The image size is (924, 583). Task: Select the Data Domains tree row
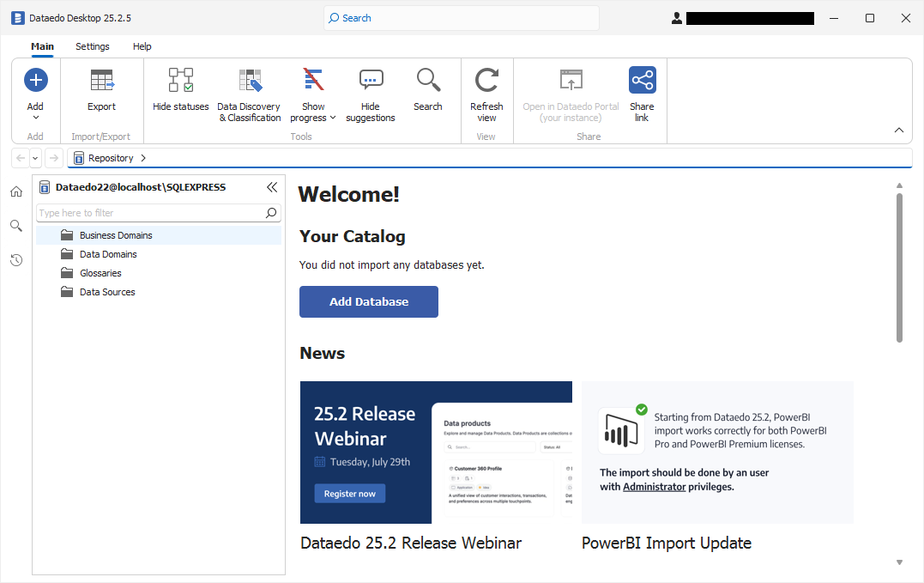tap(159, 254)
